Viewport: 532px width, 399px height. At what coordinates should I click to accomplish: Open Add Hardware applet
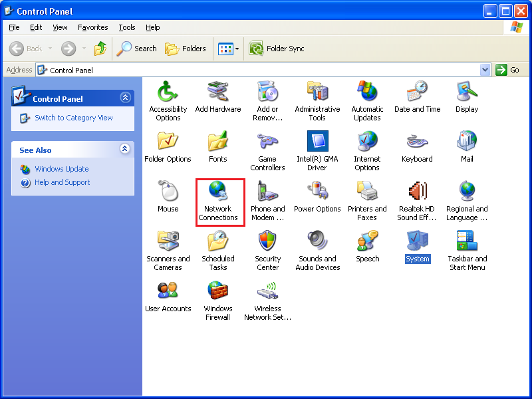click(x=218, y=96)
